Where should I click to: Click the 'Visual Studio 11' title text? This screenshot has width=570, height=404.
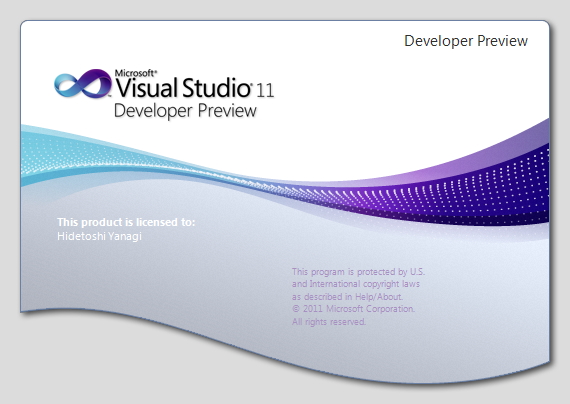[x=195, y=88]
